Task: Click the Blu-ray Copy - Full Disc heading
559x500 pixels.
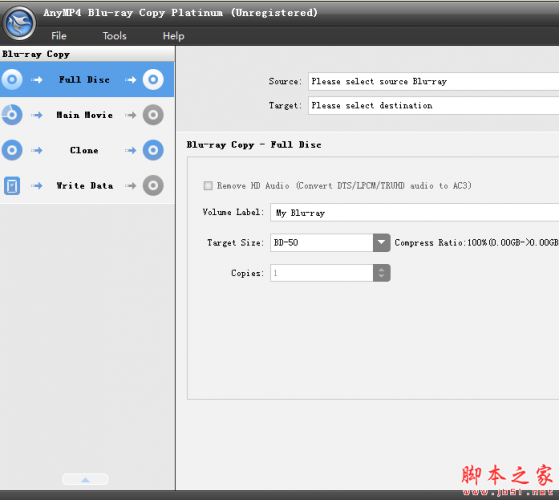Action: point(254,145)
